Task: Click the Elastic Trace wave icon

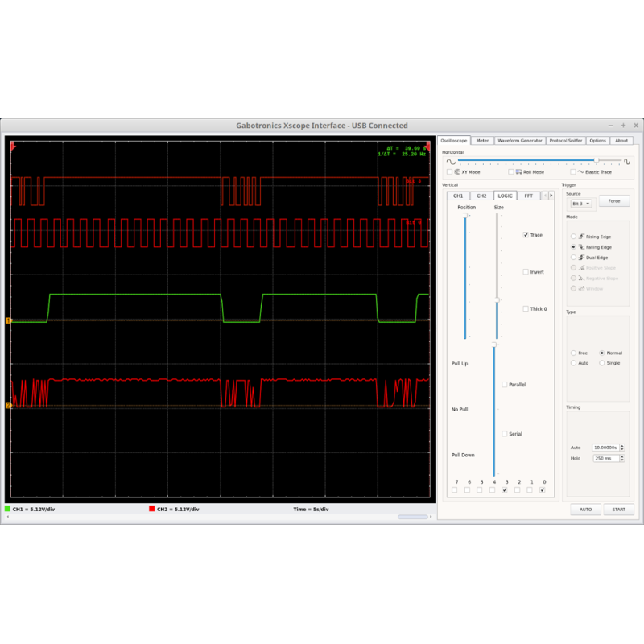Action: click(x=580, y=171)
